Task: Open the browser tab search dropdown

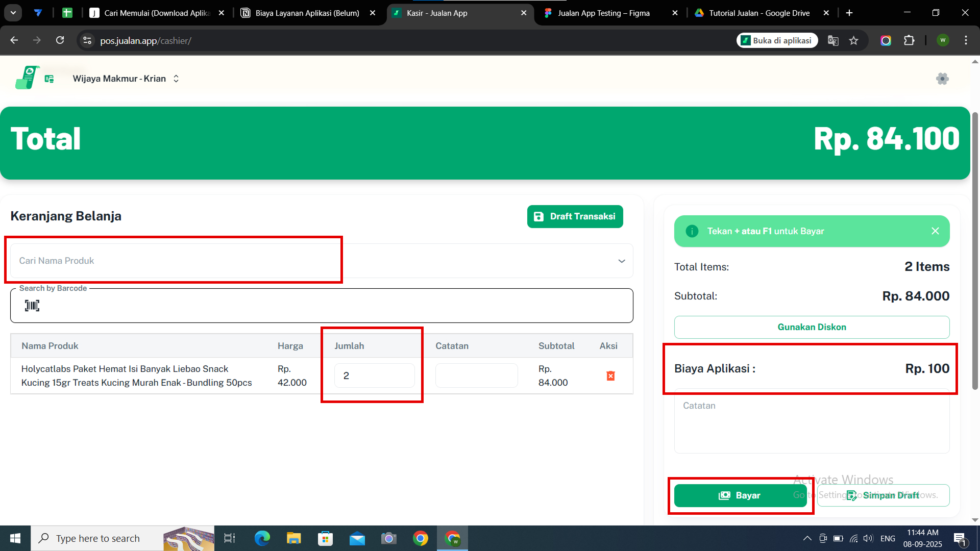Action: [x=13, y=13]
